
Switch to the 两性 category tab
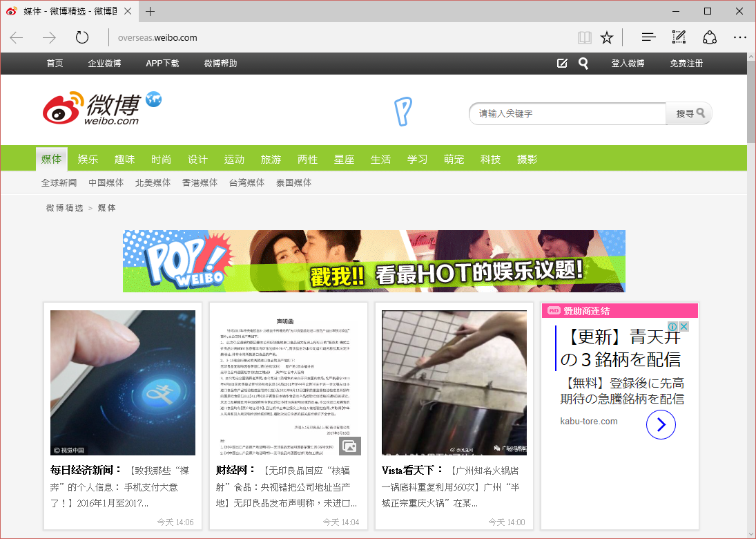pos(308,159)
